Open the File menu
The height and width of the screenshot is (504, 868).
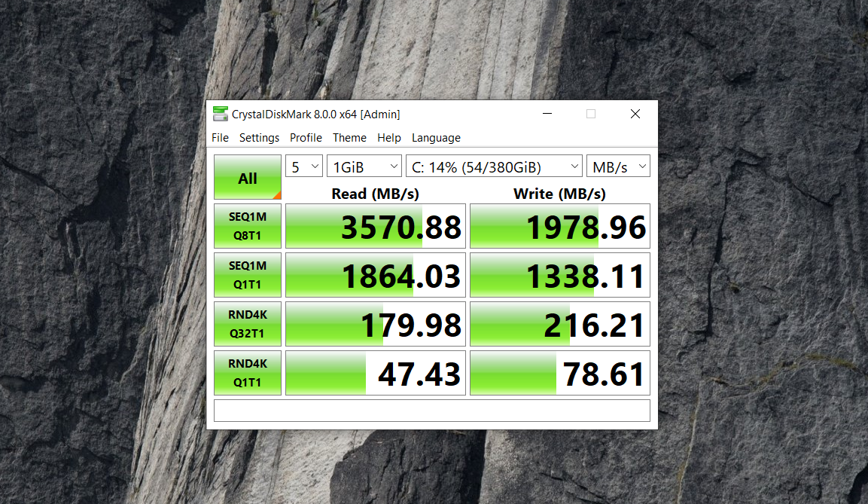[x=220, y=138]
